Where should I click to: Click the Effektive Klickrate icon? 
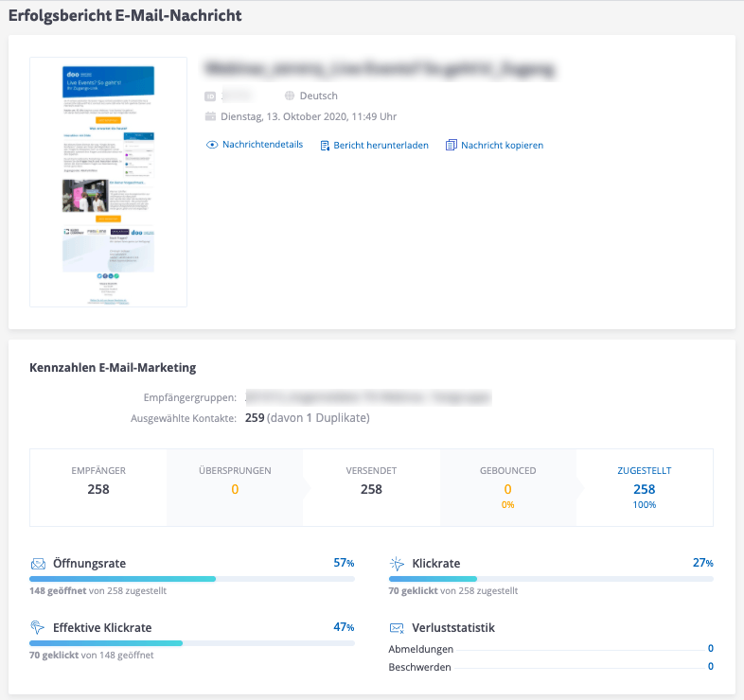click(38, 627)
